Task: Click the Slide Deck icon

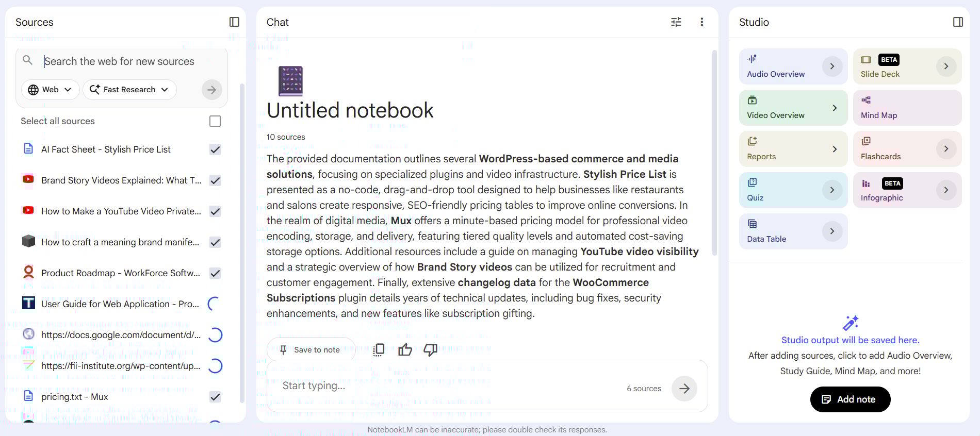Action: coord(866,60)
